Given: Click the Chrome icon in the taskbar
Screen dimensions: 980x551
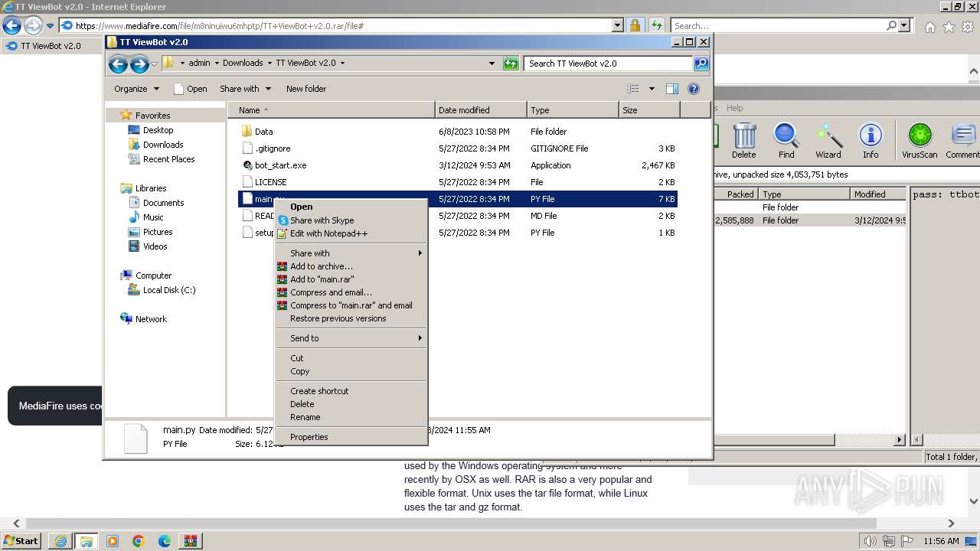Looking at the screenshot, I should [x=138, y=541].
